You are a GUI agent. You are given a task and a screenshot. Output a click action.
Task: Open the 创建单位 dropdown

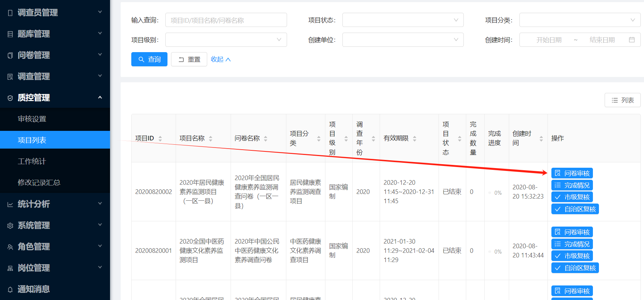pyautogui.click(x=403, y=40)
